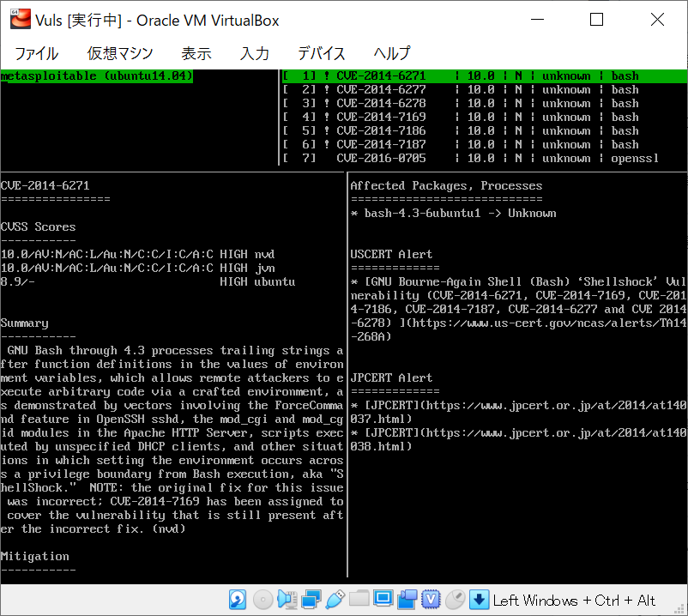The height and width of the screenshot is (616, 688).
Task: Select the CVE-2014-7169 list row
Action: coord(485,117)
